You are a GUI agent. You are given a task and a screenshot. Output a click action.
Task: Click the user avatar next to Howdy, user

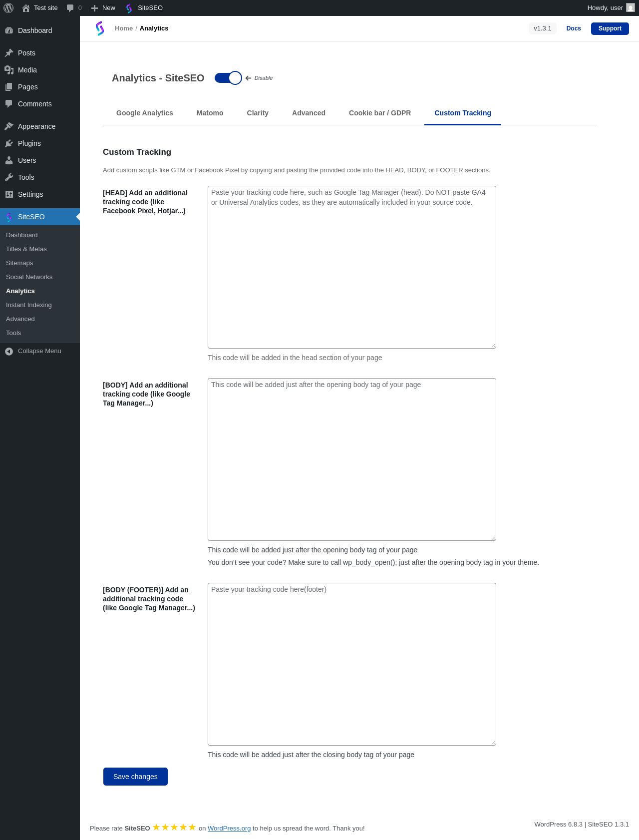point(631,8)
